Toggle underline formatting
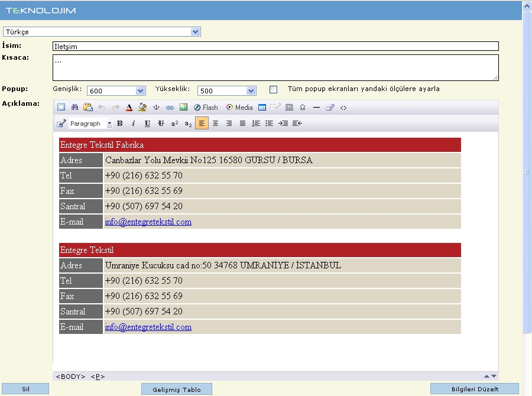Viewport: 532px width, 396px height. coord(147,124)
